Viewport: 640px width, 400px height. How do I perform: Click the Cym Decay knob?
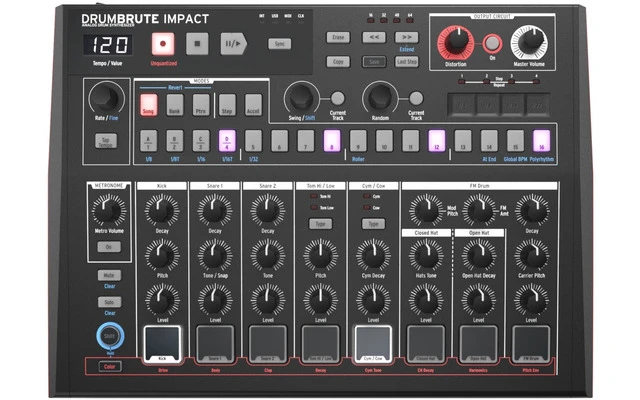point(373,255)
